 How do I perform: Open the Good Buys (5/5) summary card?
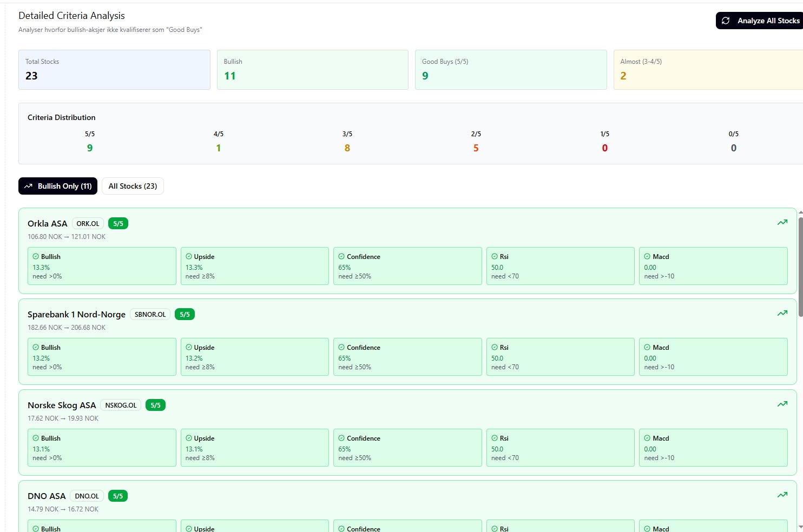click(x=510, y=70)
